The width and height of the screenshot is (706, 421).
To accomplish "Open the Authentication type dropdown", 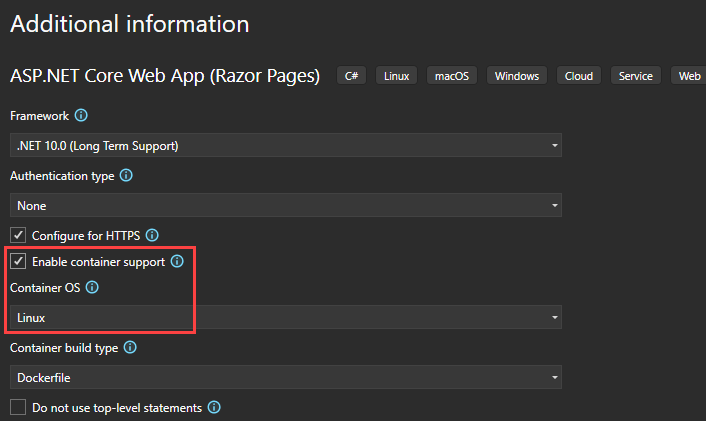I will coord(286,205).
